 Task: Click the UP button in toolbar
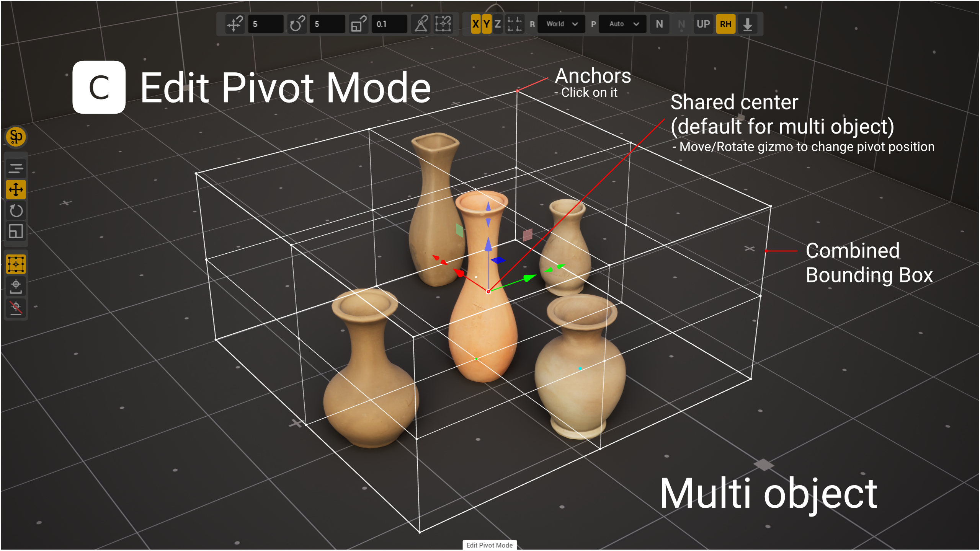pos(703,24)
